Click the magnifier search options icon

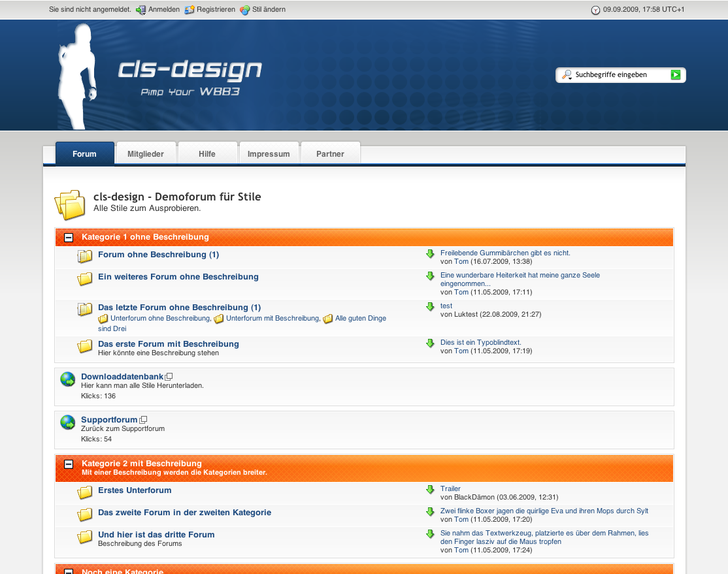click(567, 75)
